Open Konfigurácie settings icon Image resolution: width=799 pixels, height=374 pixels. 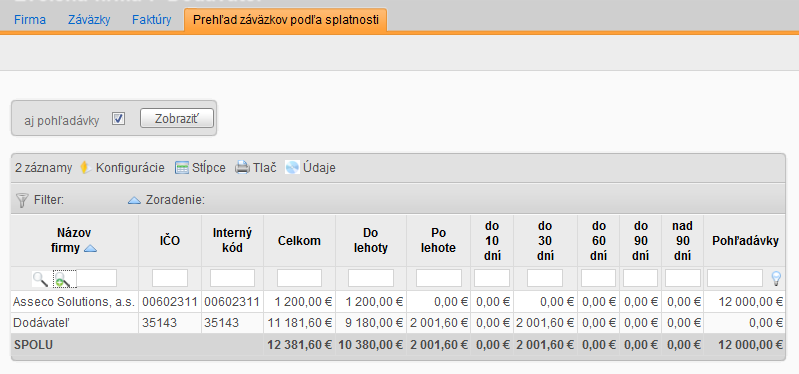86,167
